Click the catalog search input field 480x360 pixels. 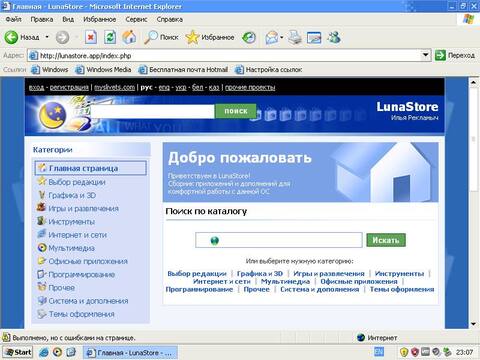pyautogui.click(x=279, y=240)
